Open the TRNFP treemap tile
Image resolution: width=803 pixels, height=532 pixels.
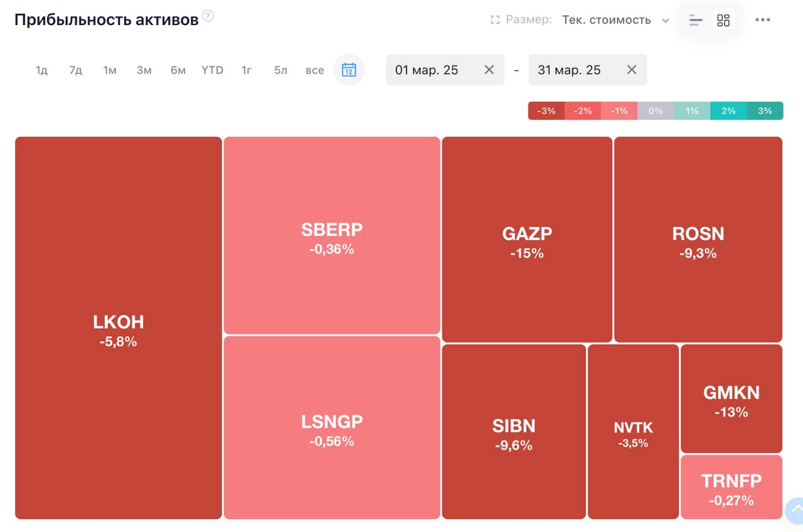(x=731, y=487)
